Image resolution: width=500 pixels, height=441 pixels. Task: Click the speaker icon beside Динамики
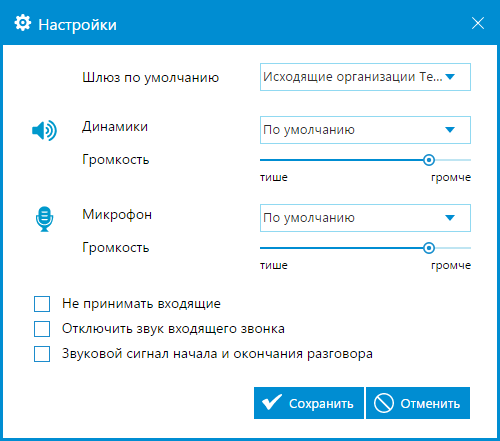pyautogui.click(x=44, y=130)
